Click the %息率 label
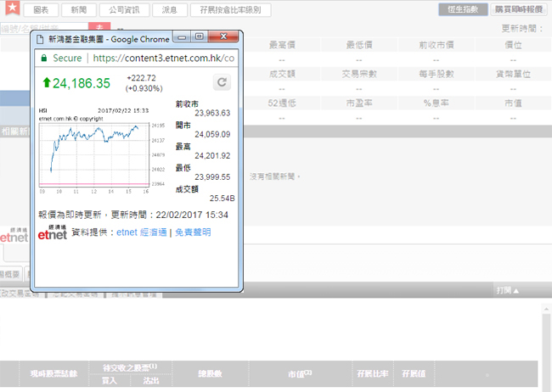 [437, 104]
